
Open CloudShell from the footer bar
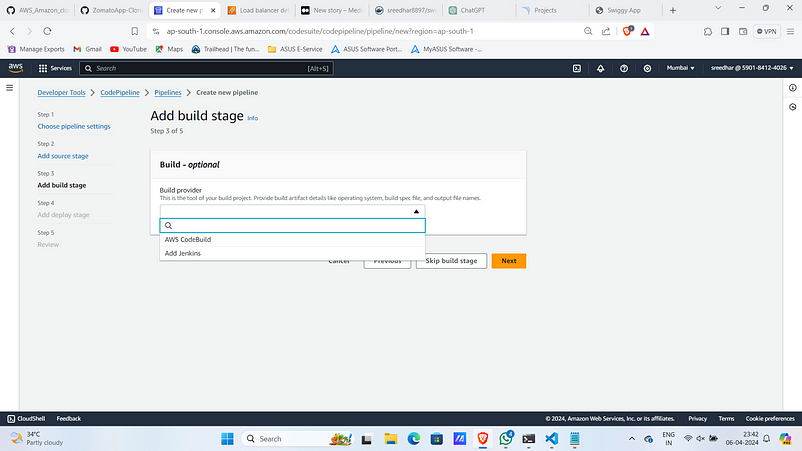26,418
